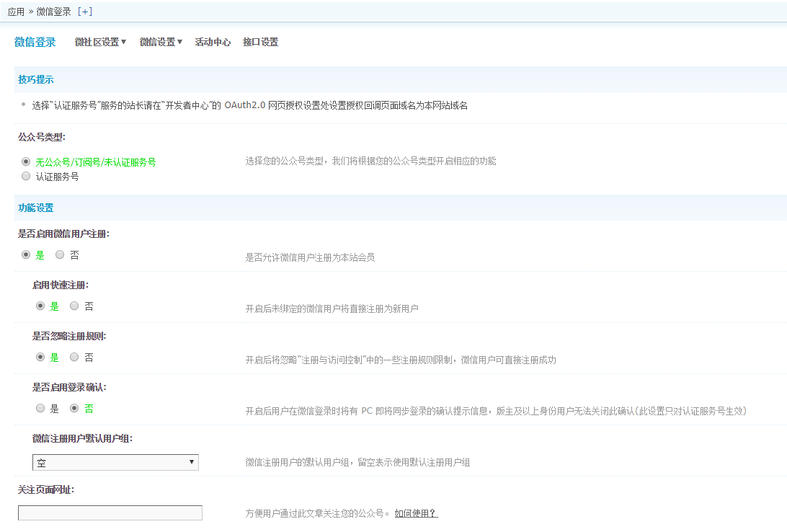Click the 启用快速注册 label
The width and height of the screenshot is (787, 532).
(61, 285)
